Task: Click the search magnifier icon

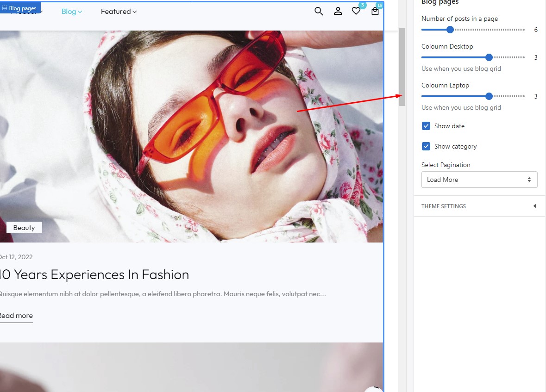Action: point(319,11)
